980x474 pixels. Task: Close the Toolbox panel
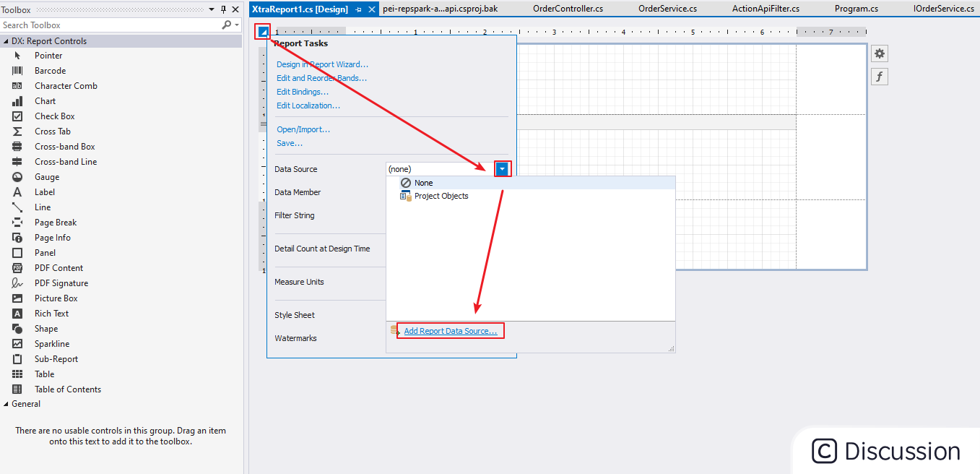click(x=235, y=9)
